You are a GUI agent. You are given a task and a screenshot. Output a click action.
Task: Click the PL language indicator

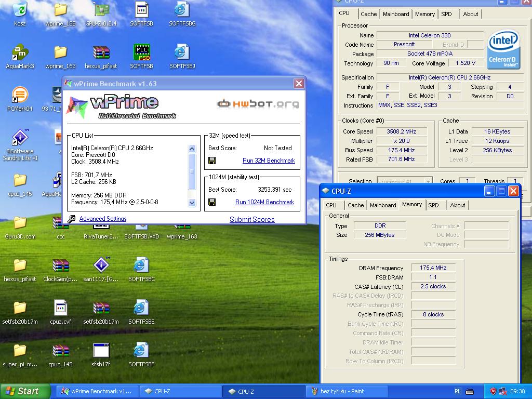457,391
